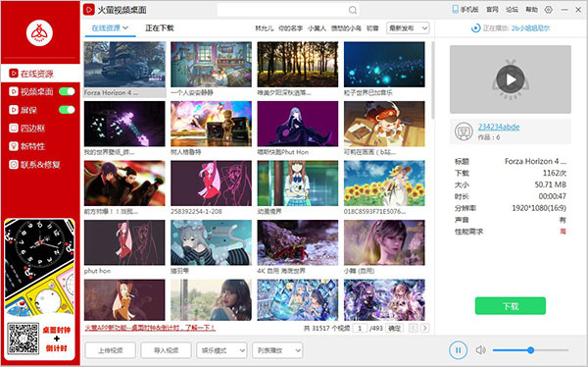The width and height of the screenshot is (588, 367).
Task: Toggle the 视频桌面 switch
Action: click(x=67, y=91)
